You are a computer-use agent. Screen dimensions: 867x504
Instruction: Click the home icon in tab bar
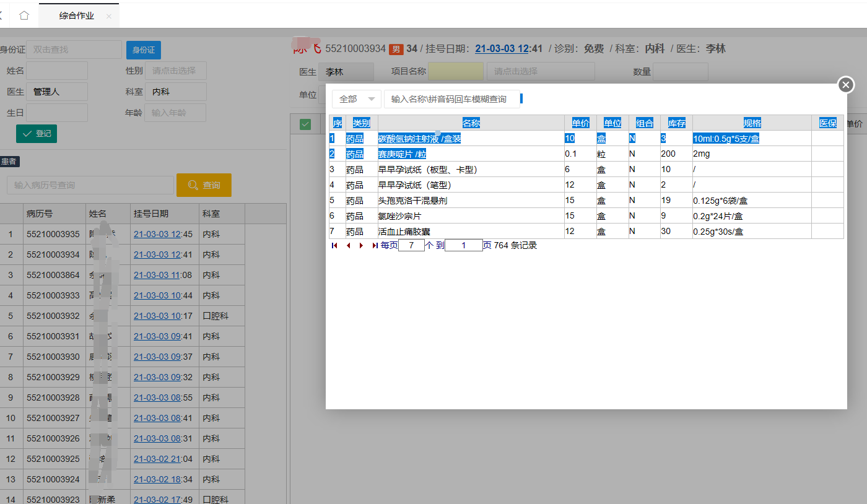[x=24, y=15]
